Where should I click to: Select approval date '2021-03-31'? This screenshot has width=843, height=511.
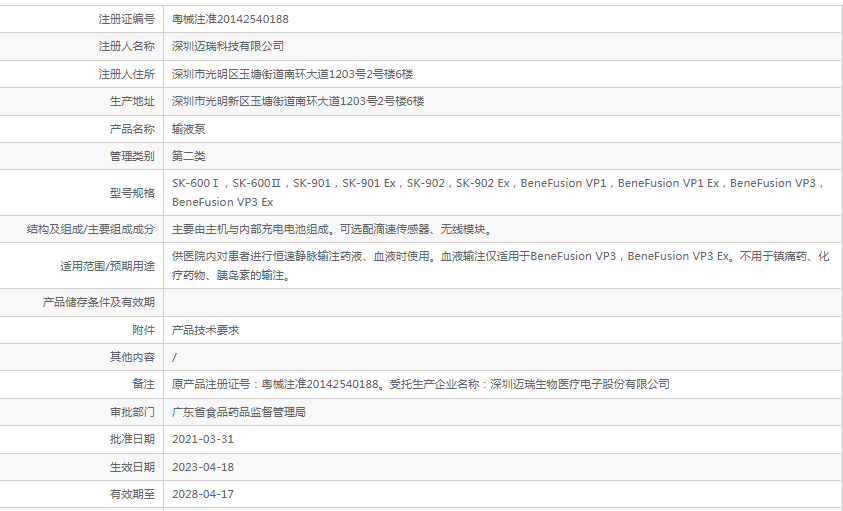point(203,439)
